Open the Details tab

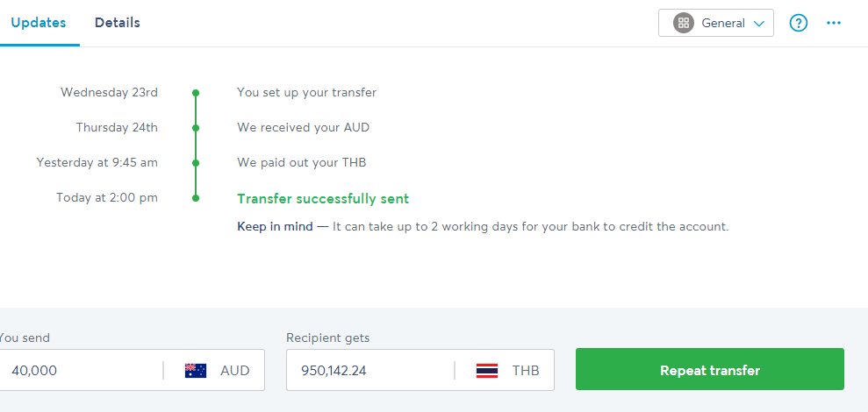pos(118,23)
